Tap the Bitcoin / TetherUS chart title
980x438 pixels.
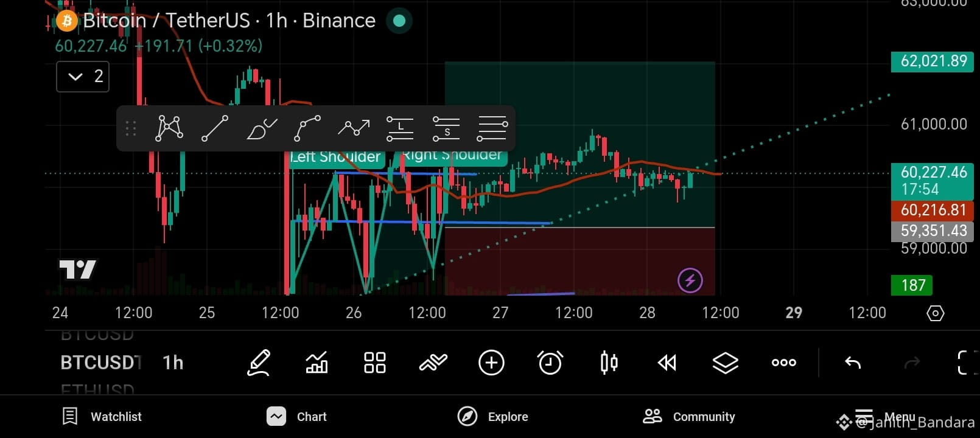229,21
